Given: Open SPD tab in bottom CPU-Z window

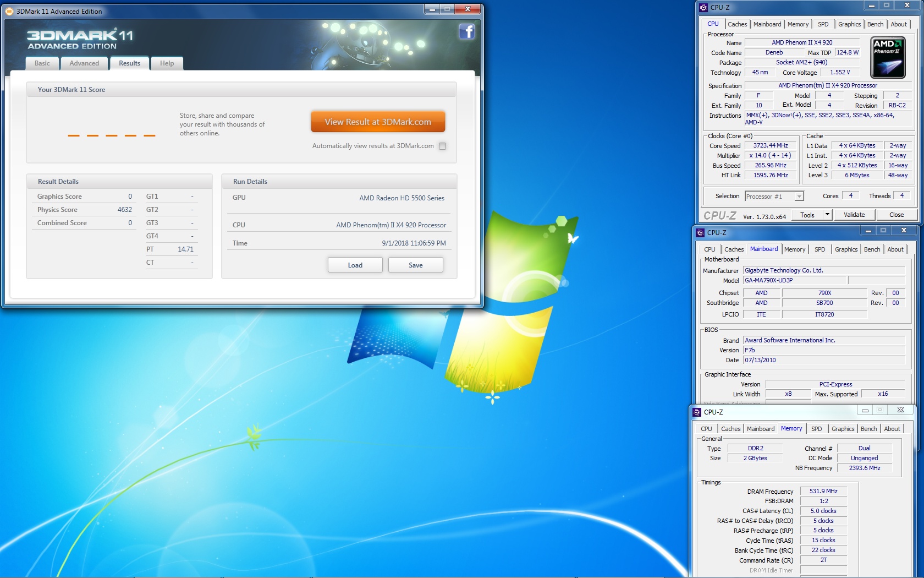Looking at the screenshot, I should [x=816, y=429].
